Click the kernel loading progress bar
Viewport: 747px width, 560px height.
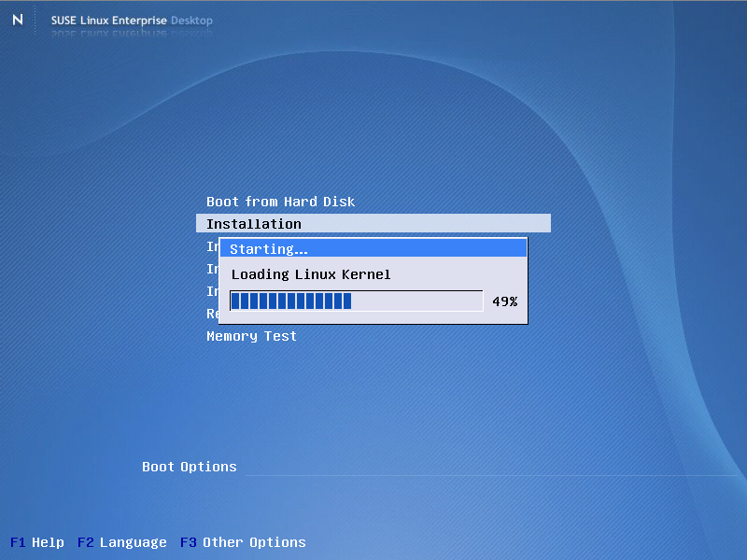[357, 301]
